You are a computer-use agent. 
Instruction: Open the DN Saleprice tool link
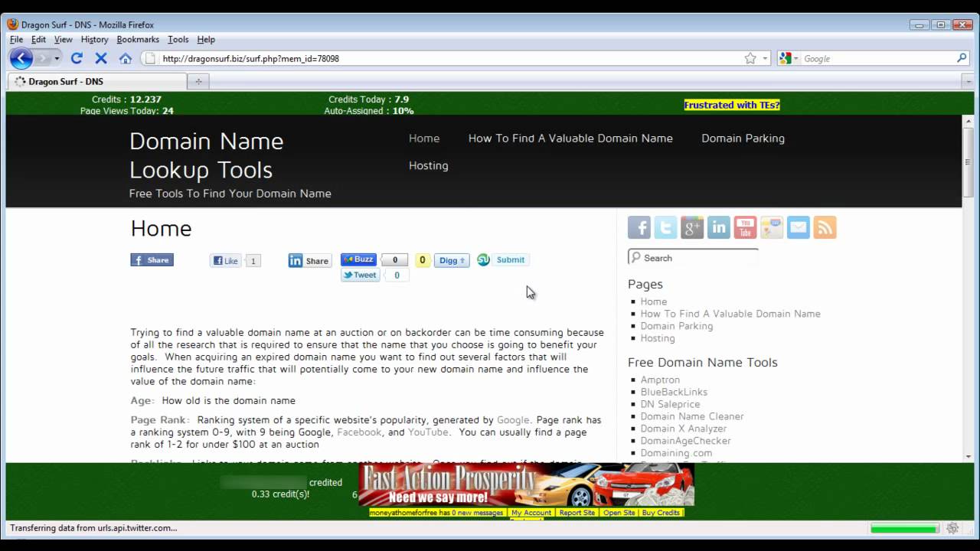tap(670, 404)
